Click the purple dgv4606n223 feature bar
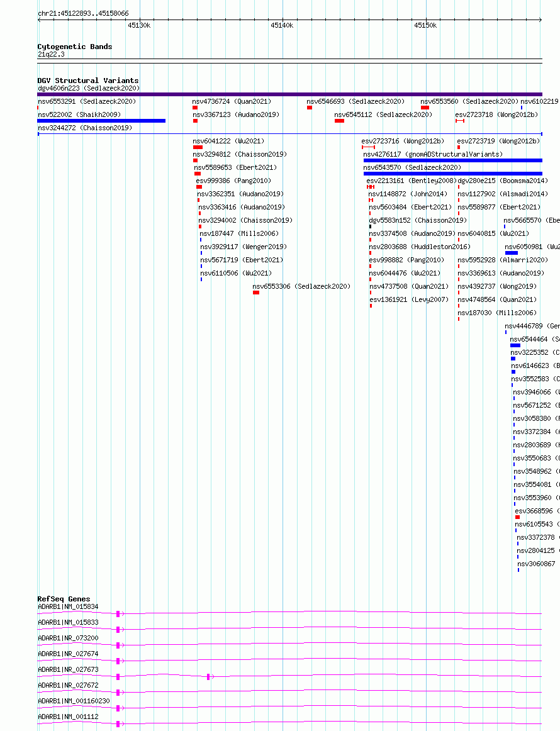Viewport: 560px width, 731px height. [289, 94]
